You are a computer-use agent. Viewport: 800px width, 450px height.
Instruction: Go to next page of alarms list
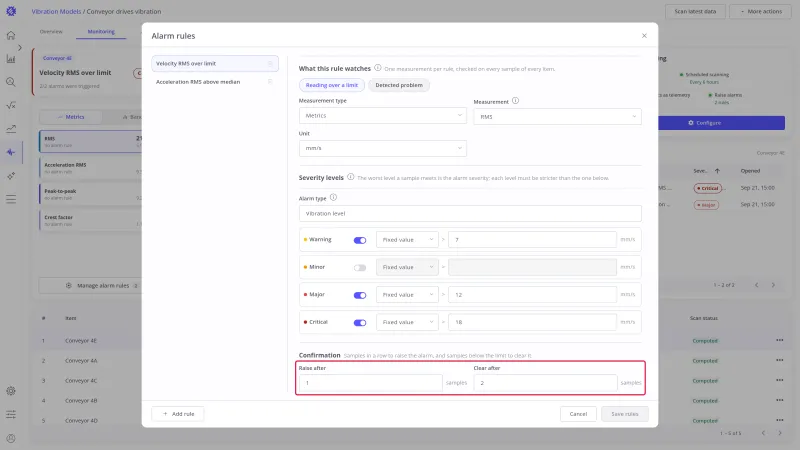[x=773, y=285]
